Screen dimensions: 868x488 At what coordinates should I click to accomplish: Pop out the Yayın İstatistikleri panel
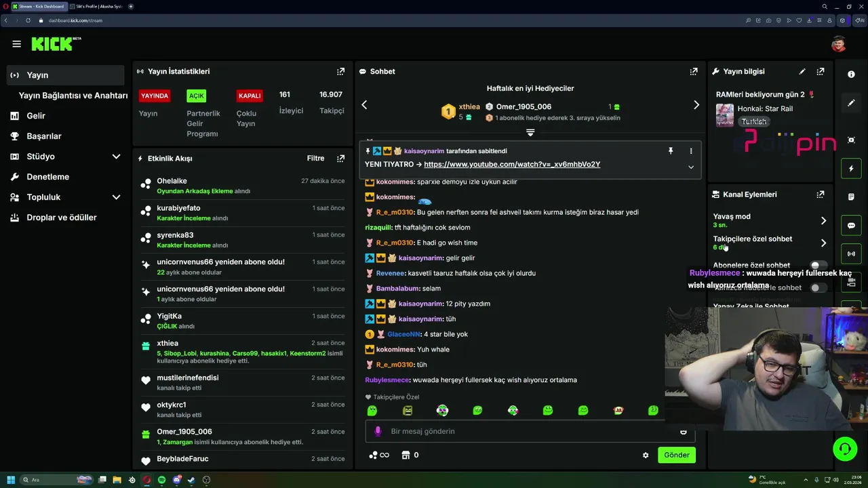point(340,71)
